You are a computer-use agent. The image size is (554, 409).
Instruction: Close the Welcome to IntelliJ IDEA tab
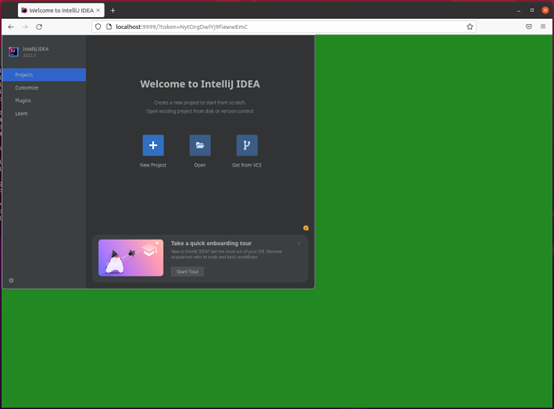(98, 10)
